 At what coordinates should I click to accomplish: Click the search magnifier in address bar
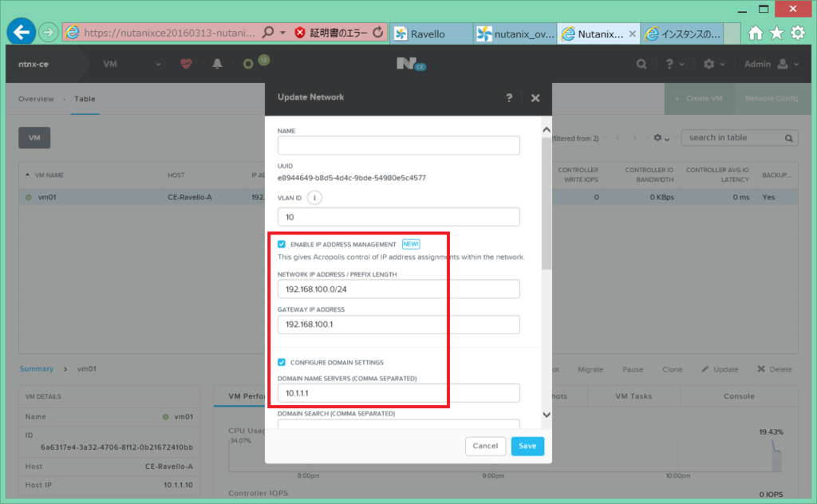[x=268, y=33]
